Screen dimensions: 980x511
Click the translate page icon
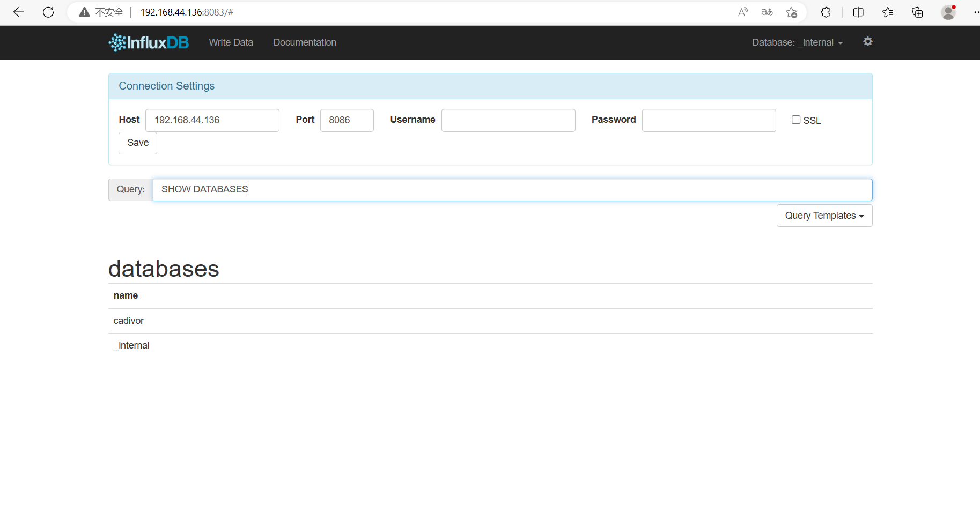[767, 12]
